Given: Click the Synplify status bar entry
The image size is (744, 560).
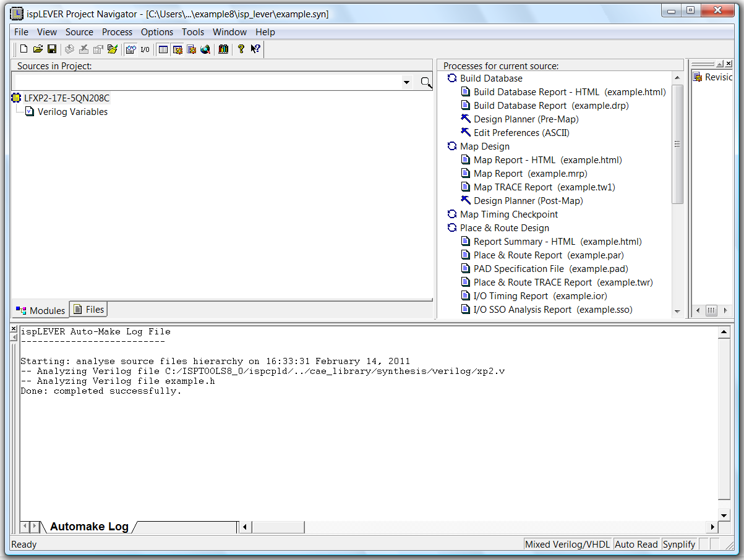Looking at the screenshot, I should pos(679,545).
